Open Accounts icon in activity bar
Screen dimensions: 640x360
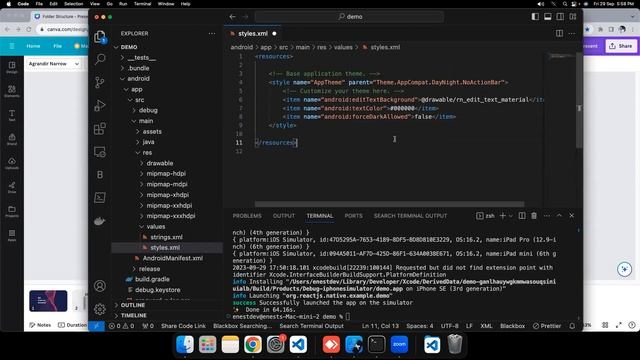click(100, 286)
